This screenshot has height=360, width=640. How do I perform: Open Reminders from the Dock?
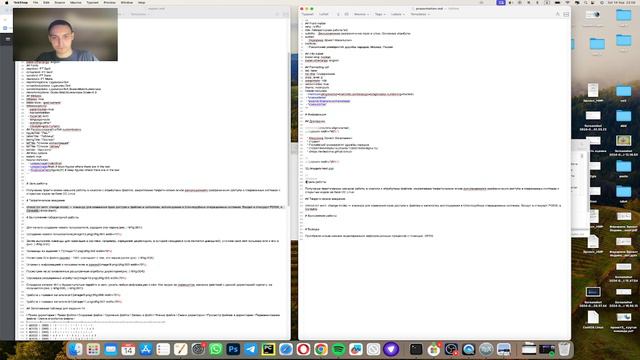pyautogui.click(x=163, y=349)
